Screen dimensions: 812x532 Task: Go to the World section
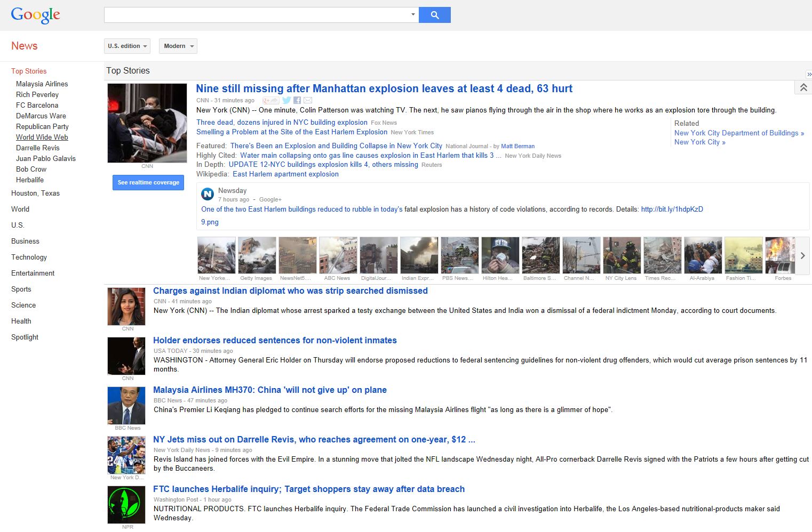[x=20, y=209]
